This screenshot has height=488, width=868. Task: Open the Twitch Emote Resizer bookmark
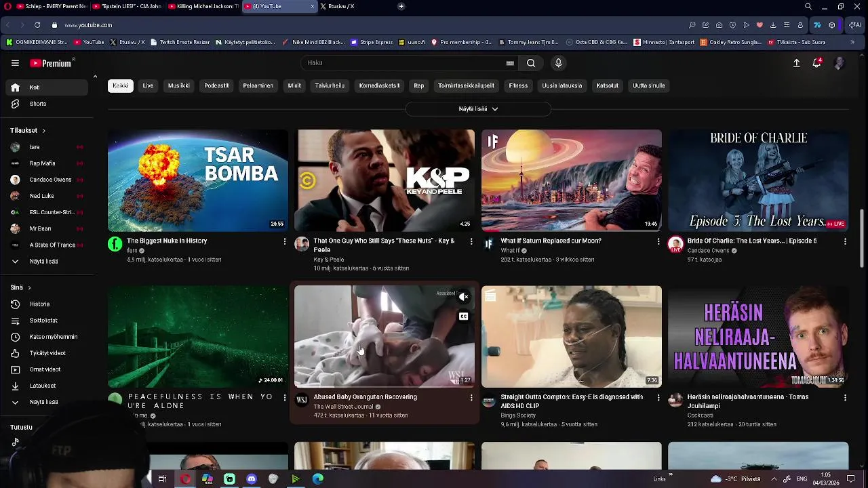(x=180, y=42)
